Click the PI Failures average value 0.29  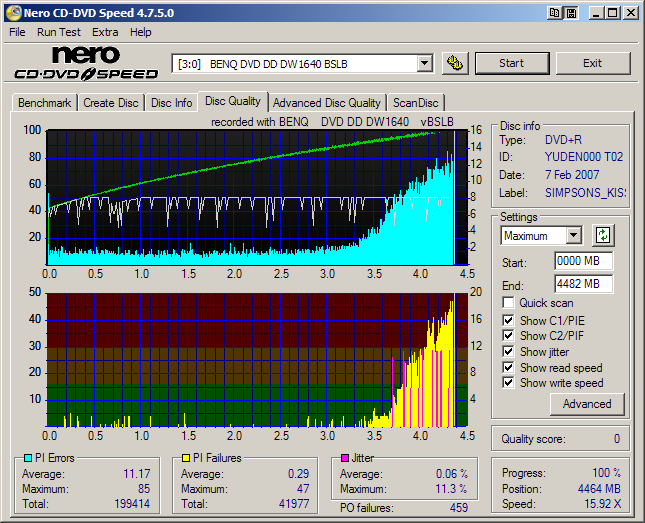coord(298,474)
